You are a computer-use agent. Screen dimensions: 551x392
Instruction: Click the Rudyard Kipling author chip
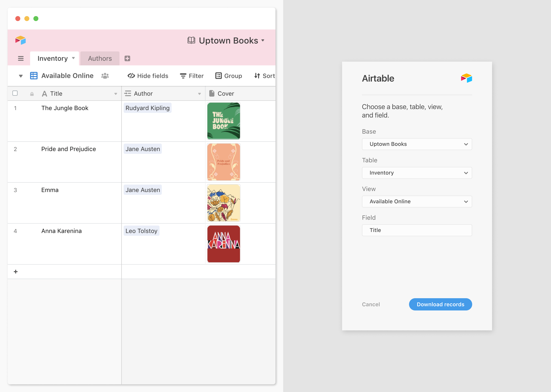point(147,108)
